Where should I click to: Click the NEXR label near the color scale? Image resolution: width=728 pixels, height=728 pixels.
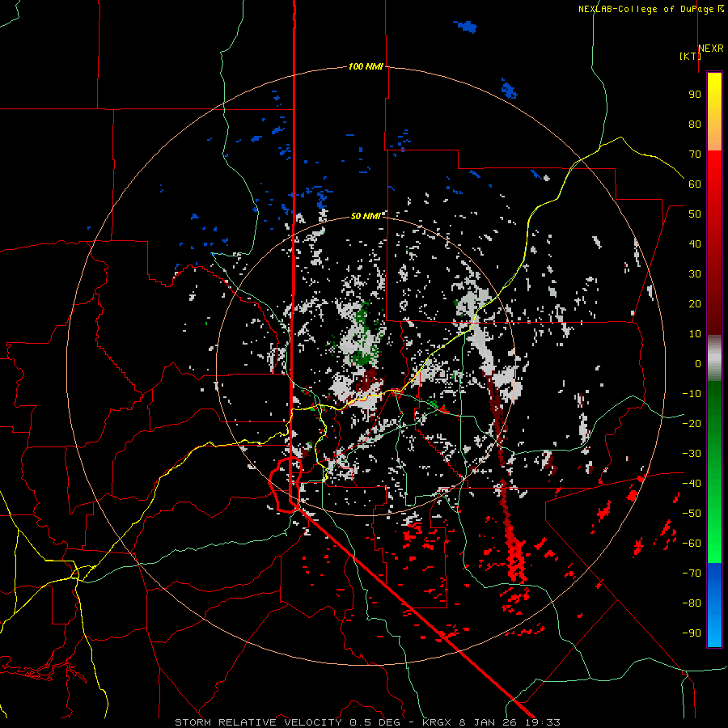pos(711,48)
